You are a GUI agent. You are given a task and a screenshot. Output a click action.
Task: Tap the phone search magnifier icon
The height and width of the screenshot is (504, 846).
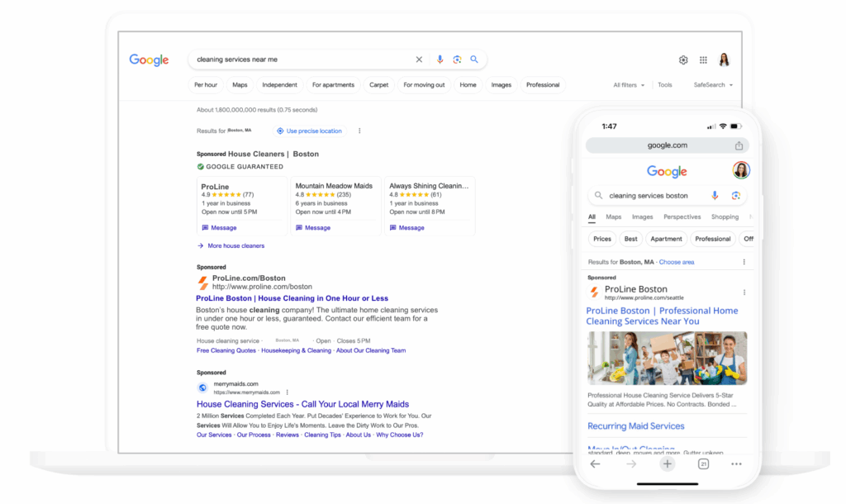click(x=598, y=195)
